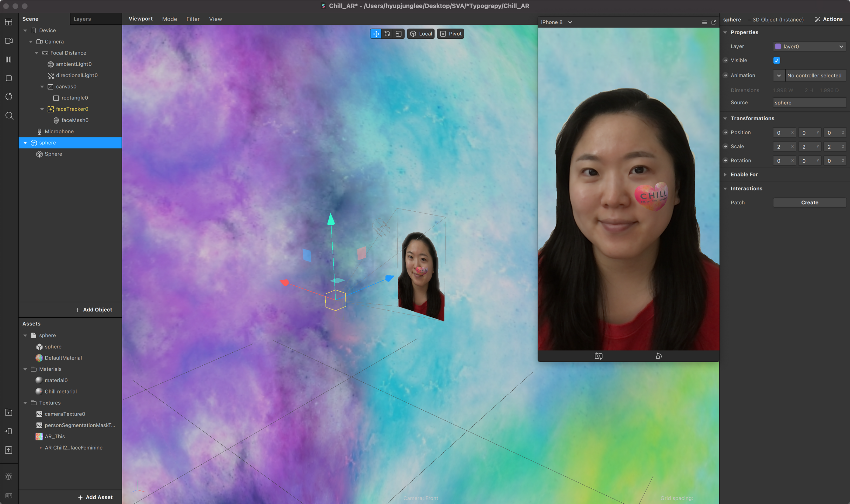Toggle the Pivot button
850x504 pixels.
point(451,34)
